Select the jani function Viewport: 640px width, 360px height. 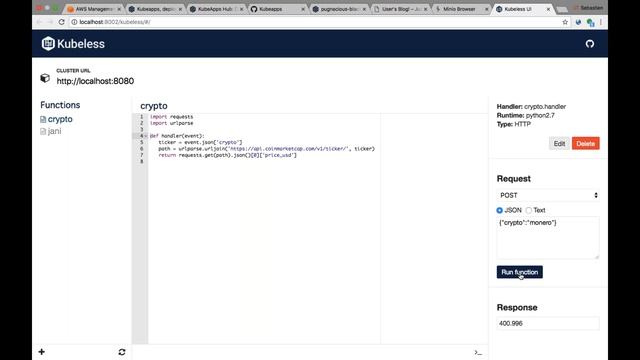54,131
